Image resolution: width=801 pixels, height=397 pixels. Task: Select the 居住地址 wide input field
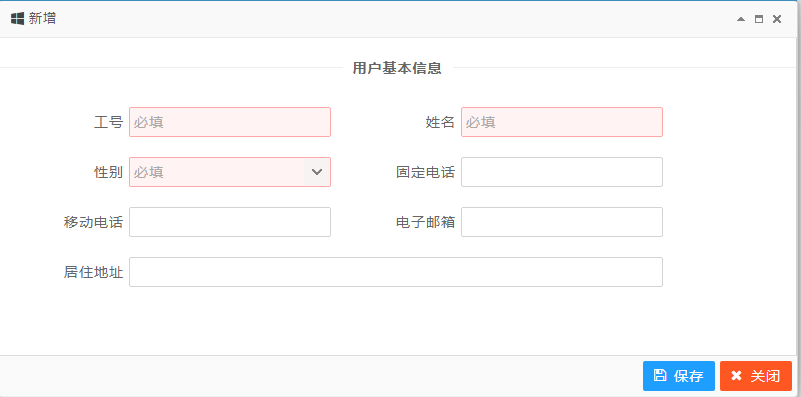click(x=396, y=272)
